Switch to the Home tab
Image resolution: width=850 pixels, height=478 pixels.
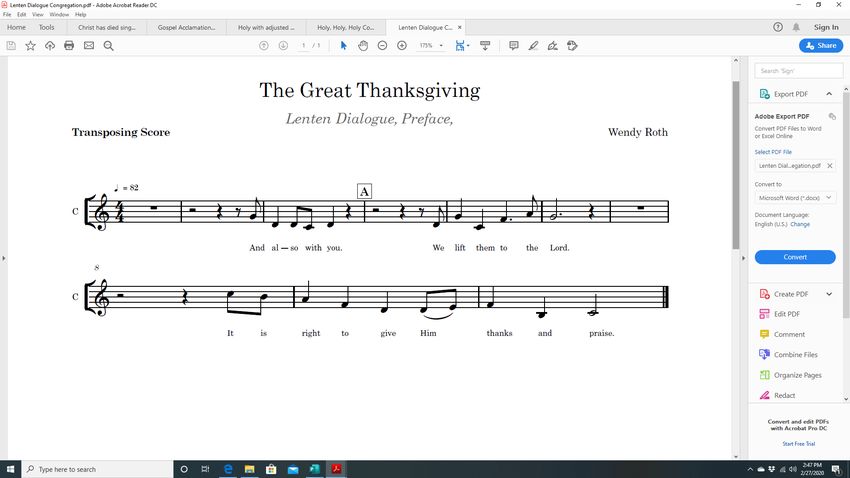[16, 27]
